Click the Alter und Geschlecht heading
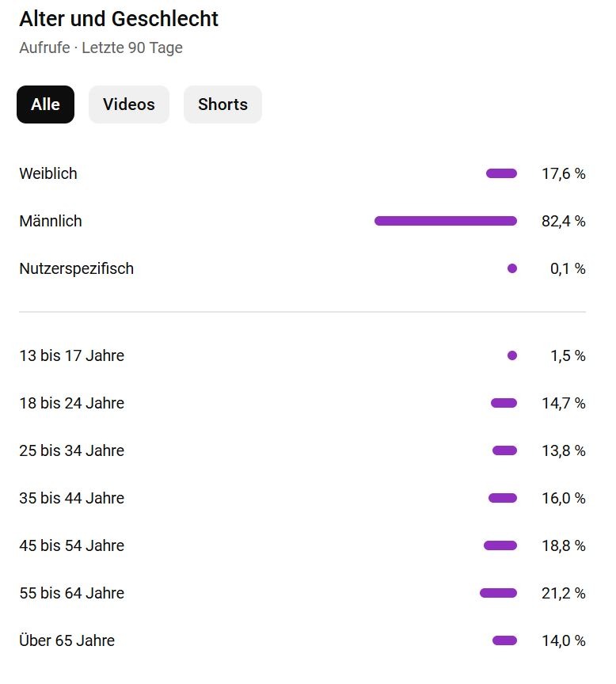Image resolution: width=616 pixels, height=684 pixels. pyautogui.click(x=119, y=19)
